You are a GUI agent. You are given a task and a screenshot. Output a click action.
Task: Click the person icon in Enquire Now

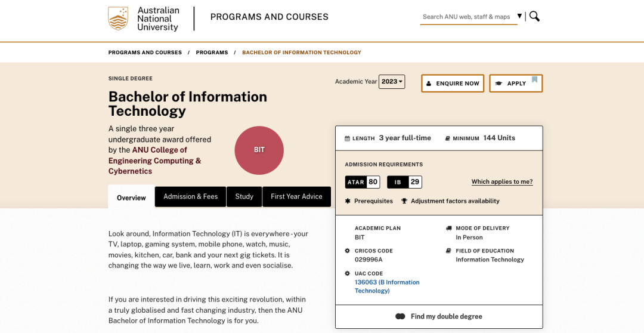coord(429,84)
